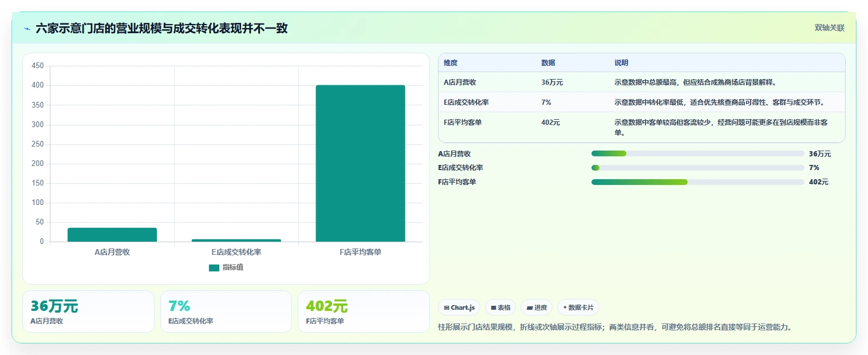
Task: Click the F店平均客单 label beside its progress bar
Action: pyautogui.click(x=457, y=182)
